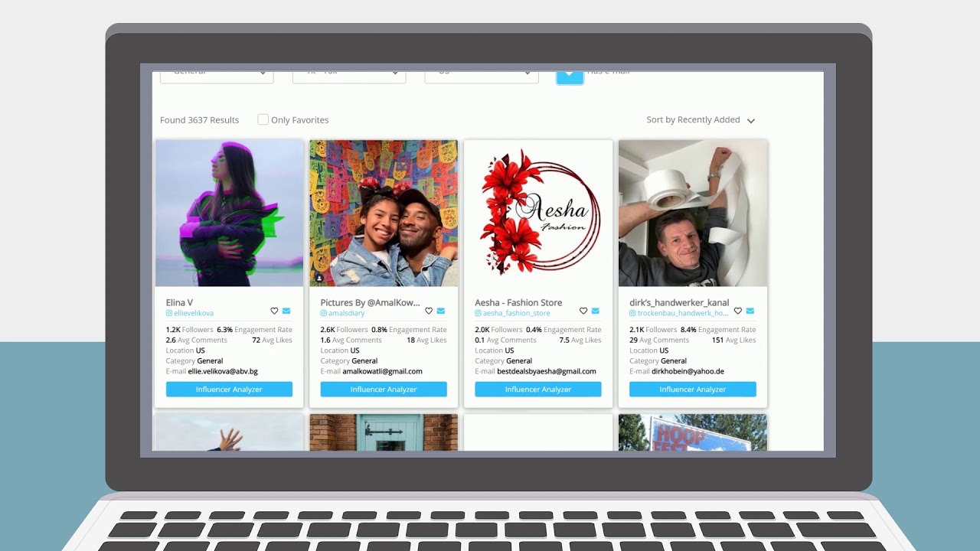Click the envelope icon on Pictures By @AmalKow card
Viewport: 980px width, 551px height.
point(441,311)
